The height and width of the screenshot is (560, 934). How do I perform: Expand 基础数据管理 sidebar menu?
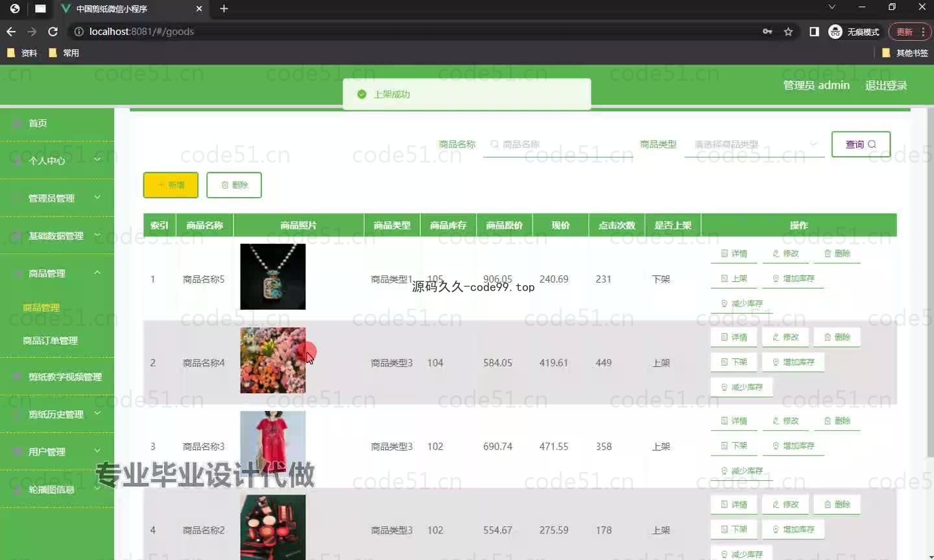(x=57, y=235)
